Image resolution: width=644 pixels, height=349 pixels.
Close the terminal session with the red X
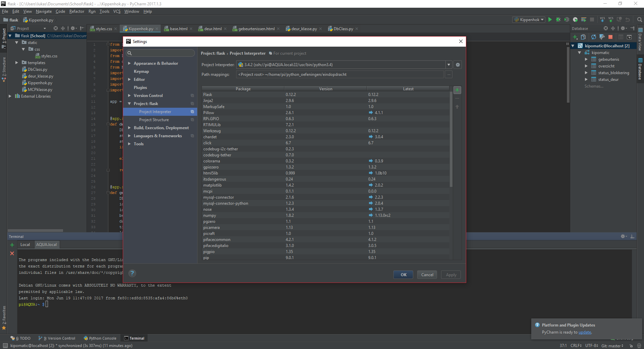(12, 253)
